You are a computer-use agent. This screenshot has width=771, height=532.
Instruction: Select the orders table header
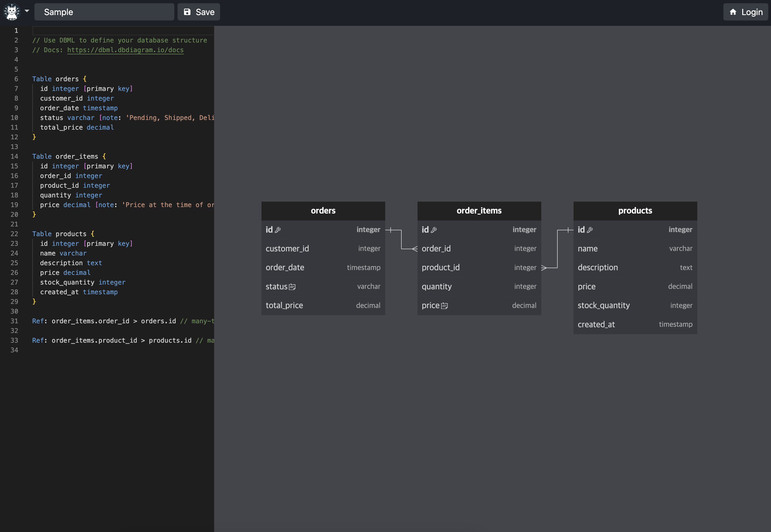click(x=323, y=211)
